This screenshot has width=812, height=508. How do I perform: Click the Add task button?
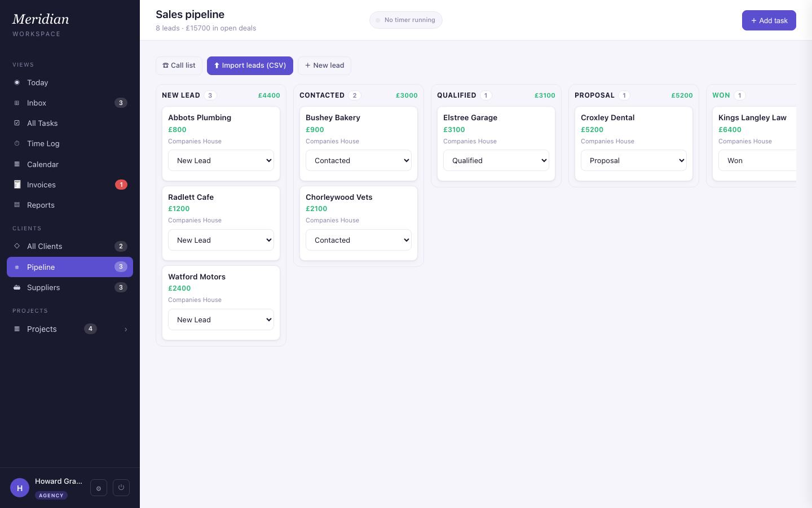(769, 20)
